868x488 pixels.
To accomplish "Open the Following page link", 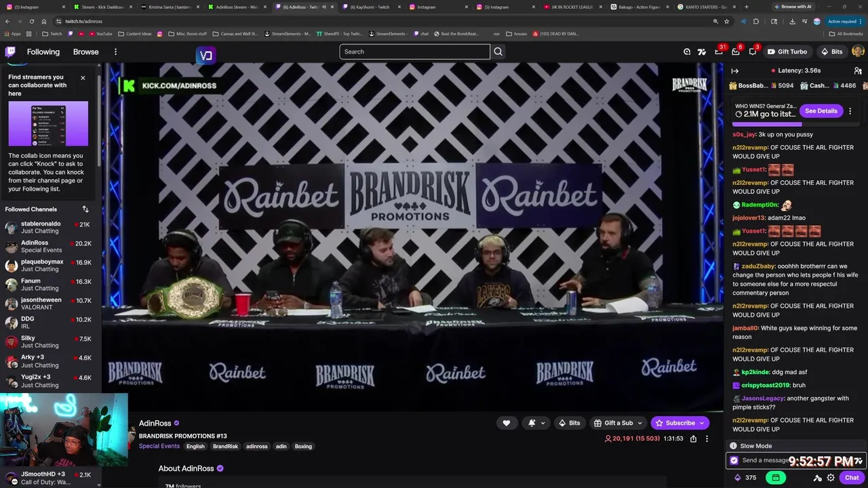I will (x=43, y=52).
